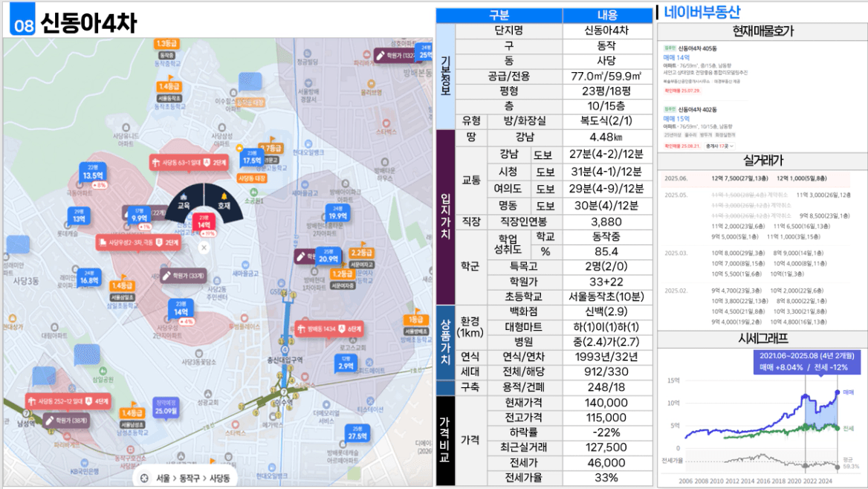Click the 네이버부동산 heading
Screen dimensions: 868x489
point(702,12)
